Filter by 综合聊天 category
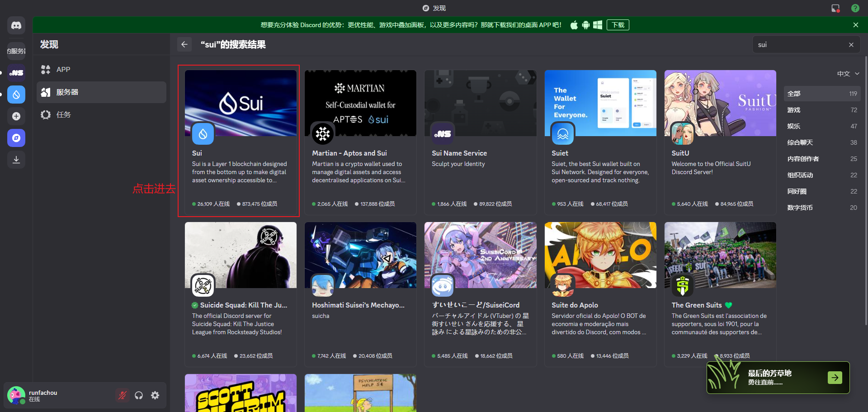 pos(822,142)
